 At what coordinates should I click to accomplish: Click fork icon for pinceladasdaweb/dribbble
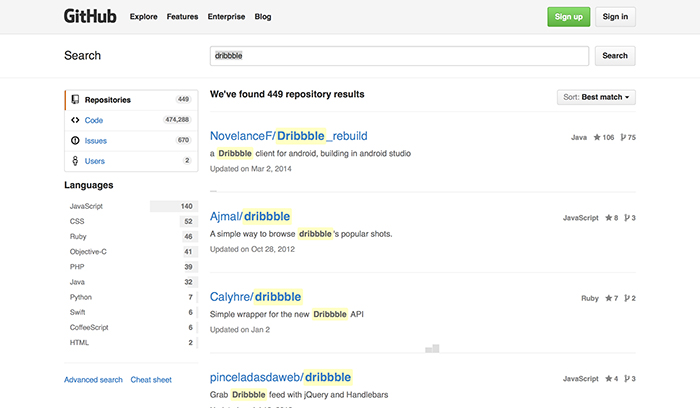[627, 379]
